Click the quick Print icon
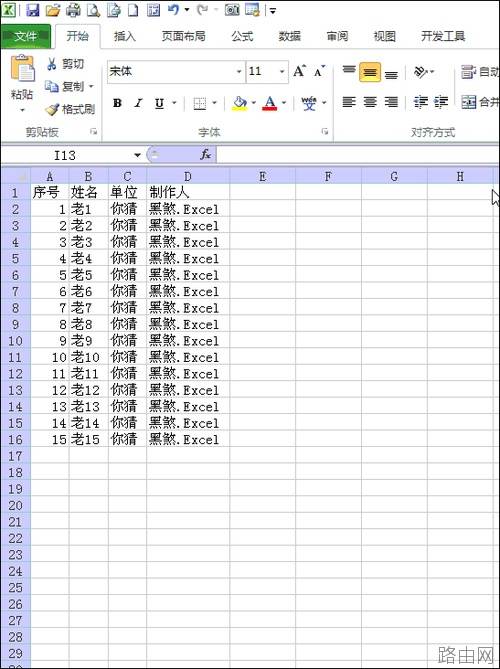The image size is (500, 669). pyautogui.click(x=73, y=9)
